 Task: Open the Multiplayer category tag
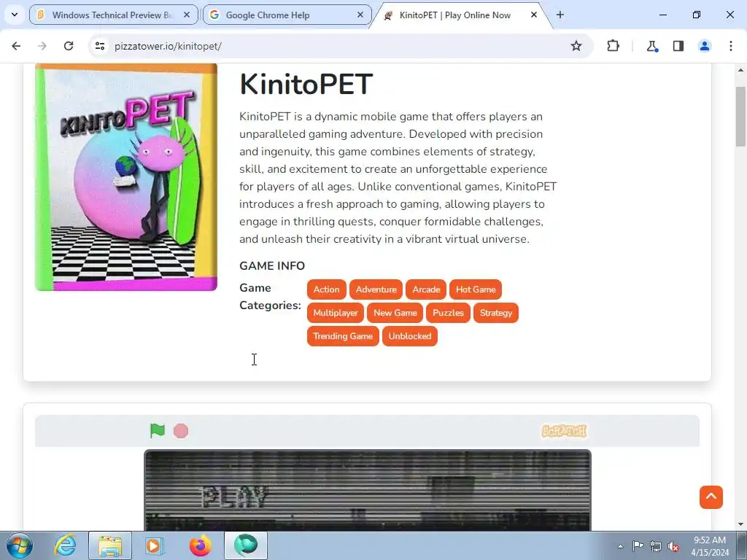click(336, 313)
